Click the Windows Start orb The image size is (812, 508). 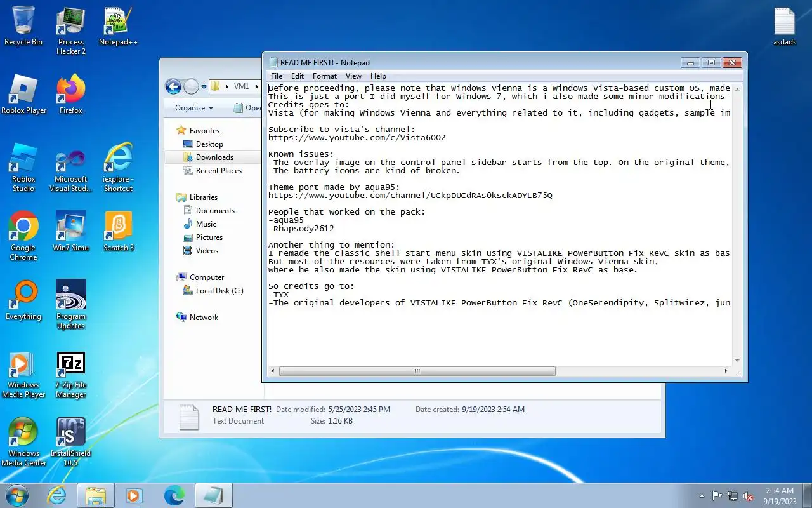[16, 495]
